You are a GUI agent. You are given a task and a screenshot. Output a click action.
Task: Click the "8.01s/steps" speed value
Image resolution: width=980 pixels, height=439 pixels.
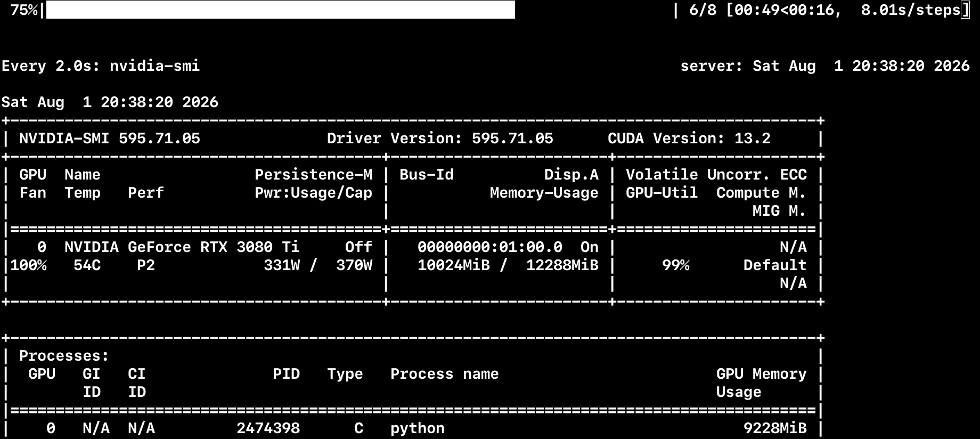910,10
